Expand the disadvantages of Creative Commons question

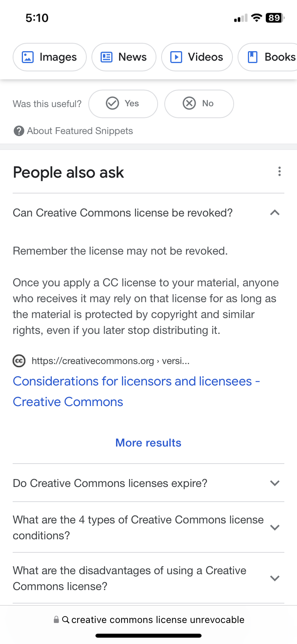(148, 578)
